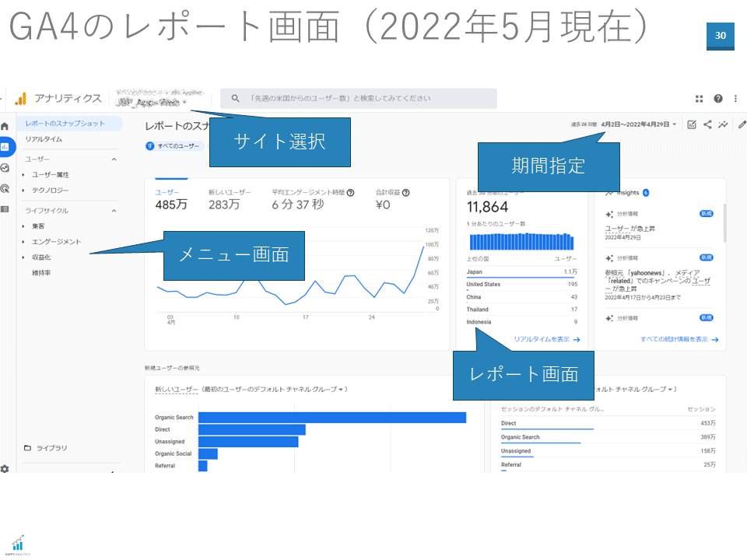
Task: Click the ライブラリ folder icon
Action: pos(28,448)
